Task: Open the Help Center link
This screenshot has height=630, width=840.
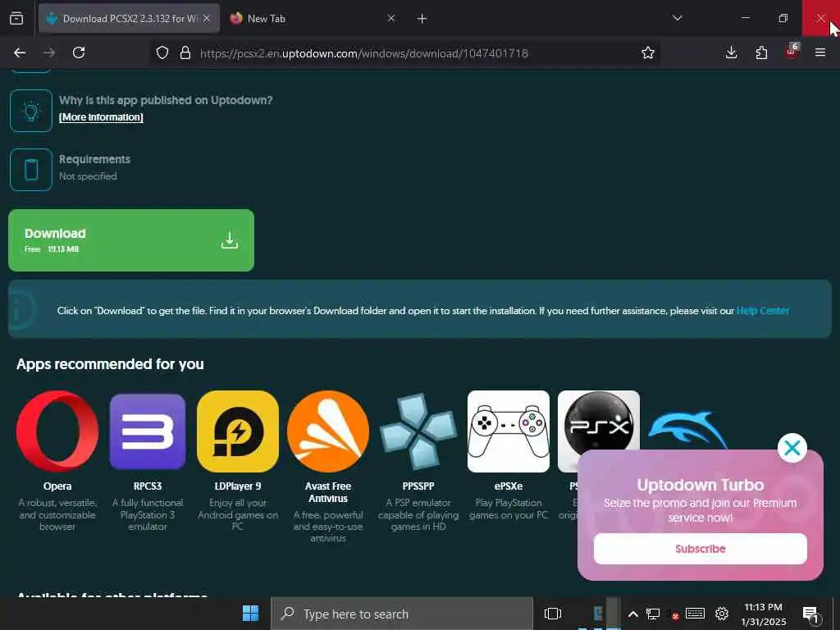Action: coord(762,311)
